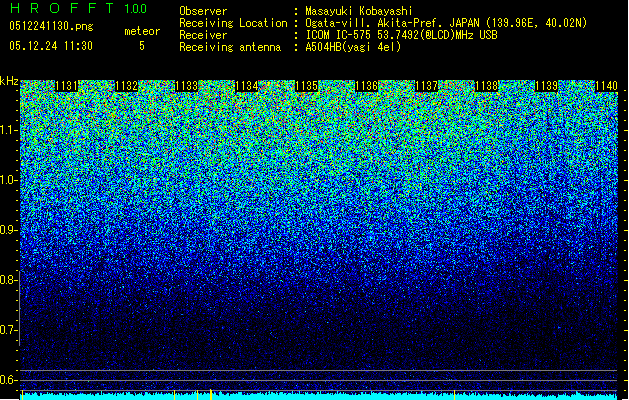Click the kHz axis unit label
This screenshot has width=629, height=400.
tap(9, 81)
